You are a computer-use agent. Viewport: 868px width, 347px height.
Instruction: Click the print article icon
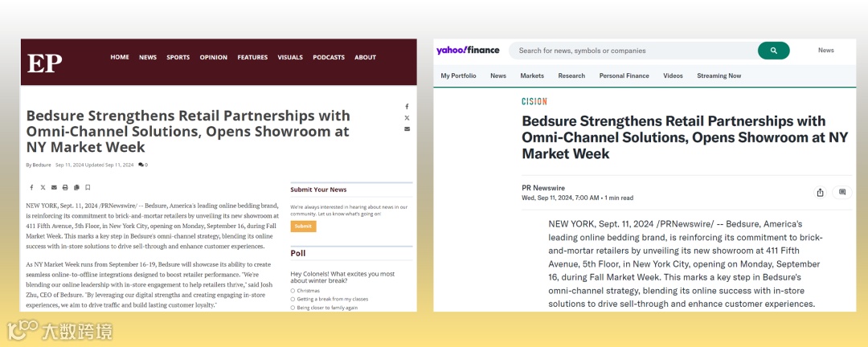click(65, 188)
